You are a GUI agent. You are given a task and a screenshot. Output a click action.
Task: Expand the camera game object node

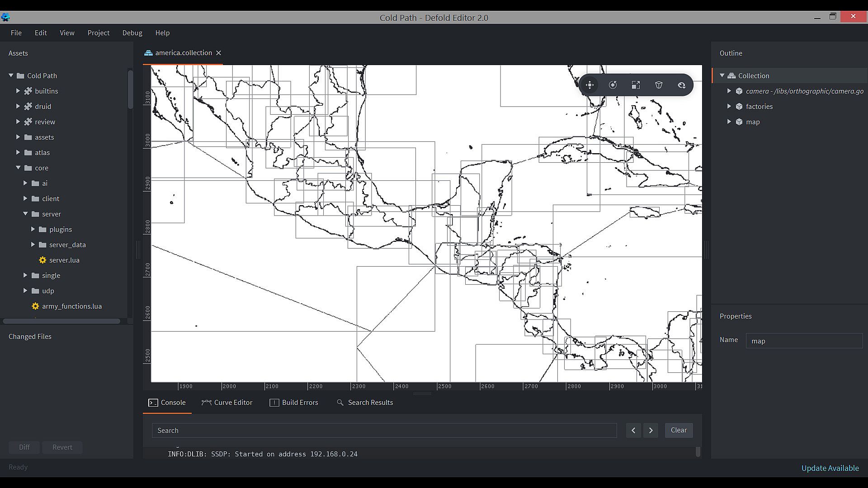(729, 91)
